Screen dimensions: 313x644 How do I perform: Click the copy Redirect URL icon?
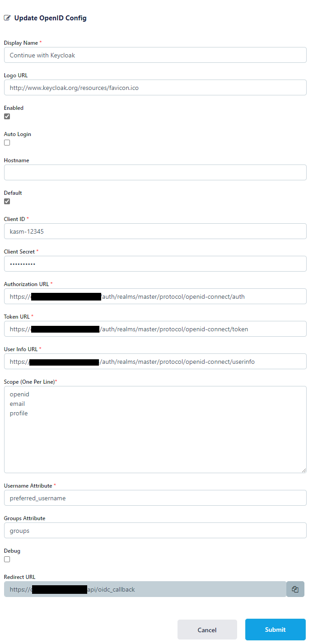295,589
